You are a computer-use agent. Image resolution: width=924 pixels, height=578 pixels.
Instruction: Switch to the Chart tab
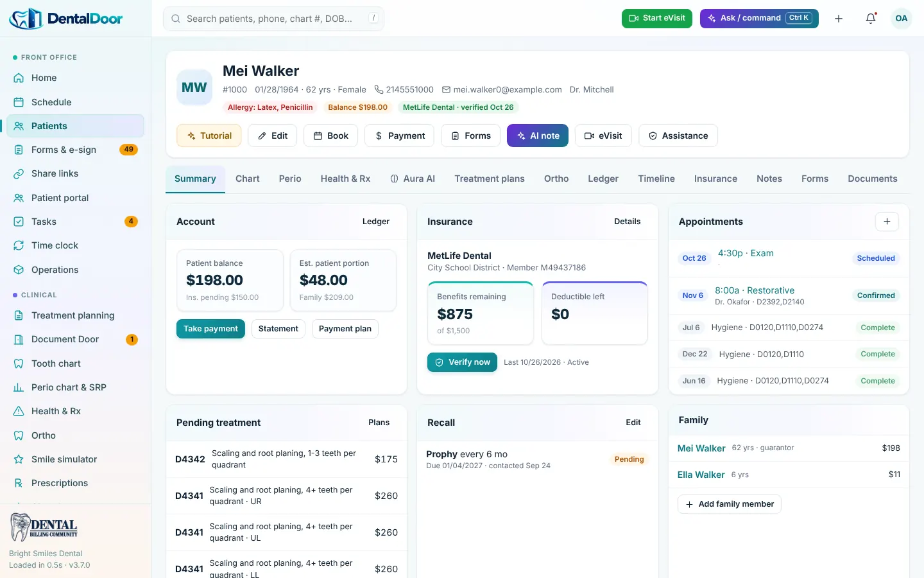[248, 179]
